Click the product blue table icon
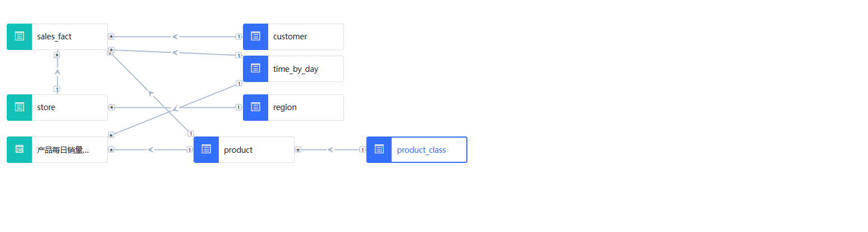The width and height of the screenshot is (868, 232). 206,149
